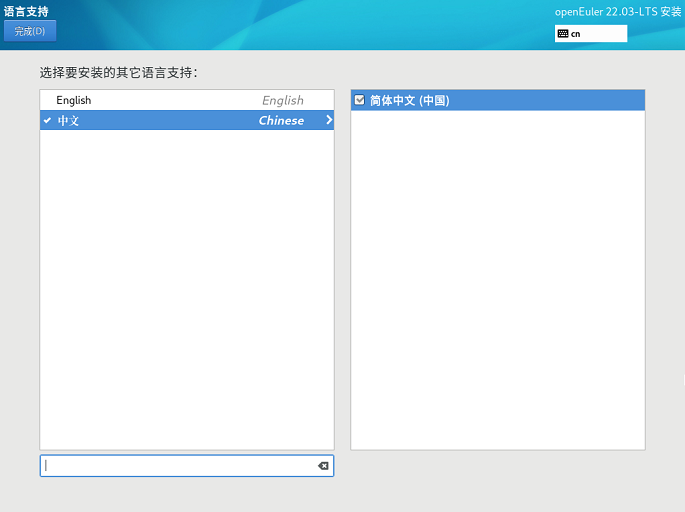Select the 简体中文 (中国) locale label
This screenshot has height=512, width=685.
click(x=410, y=100)
